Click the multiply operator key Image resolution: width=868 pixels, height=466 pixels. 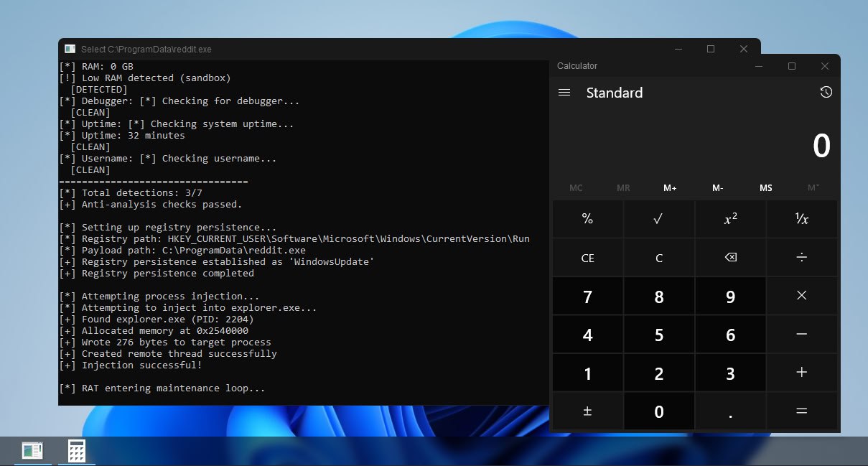point(802,296)
